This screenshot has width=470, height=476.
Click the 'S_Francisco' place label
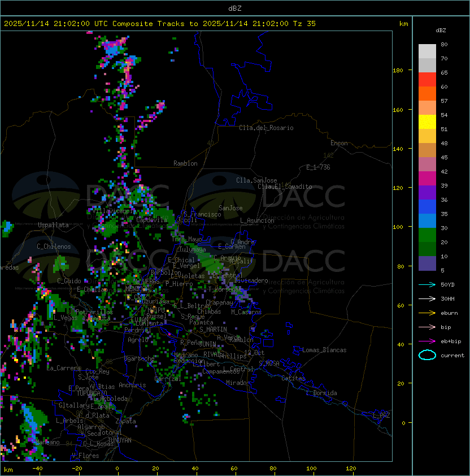202,214
